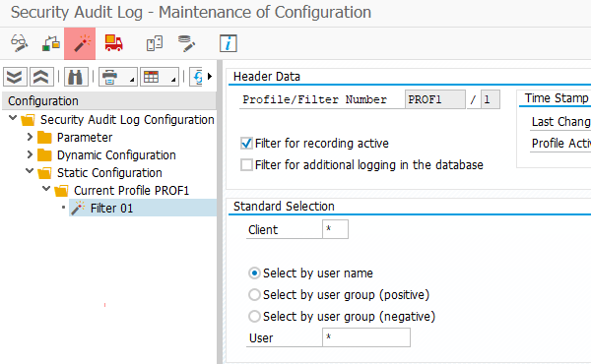This screenshot has width=591, height=364.
Task: Click the binoculars find icon
Action: [76, 77]
